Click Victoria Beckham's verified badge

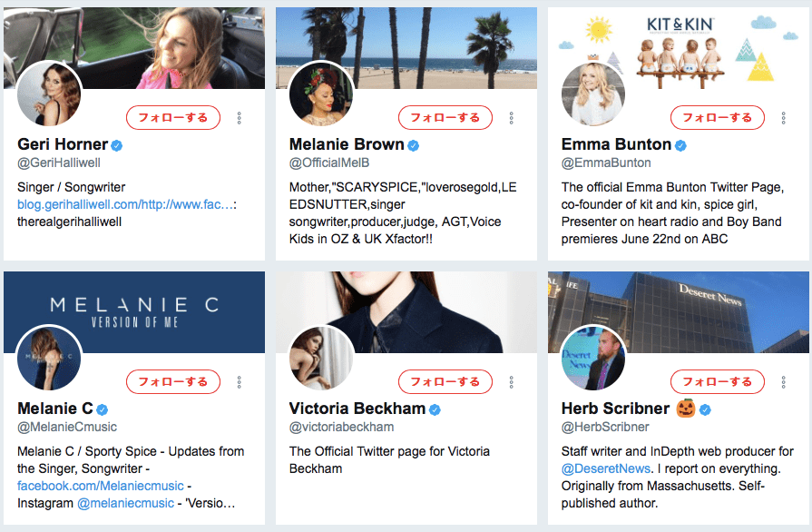coord(435,409)
